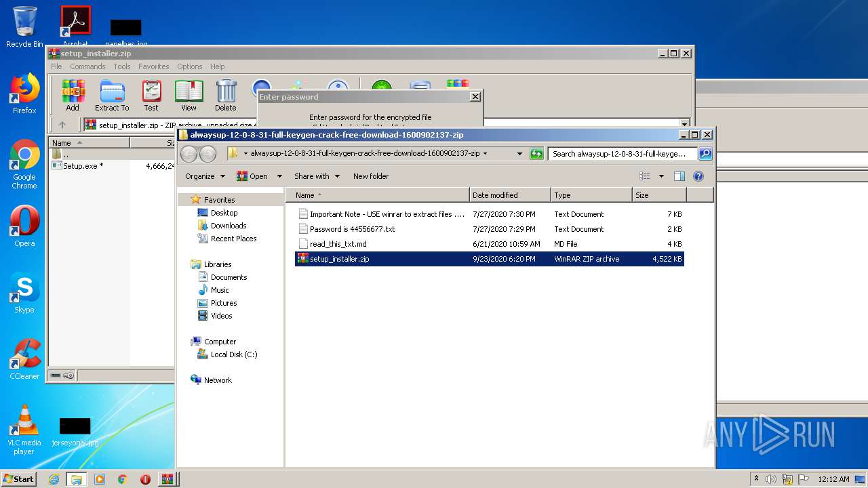This screenshot has width=868, height=488.
Task: Select the Opera desktop icon
Action: [x=24, y=226]
